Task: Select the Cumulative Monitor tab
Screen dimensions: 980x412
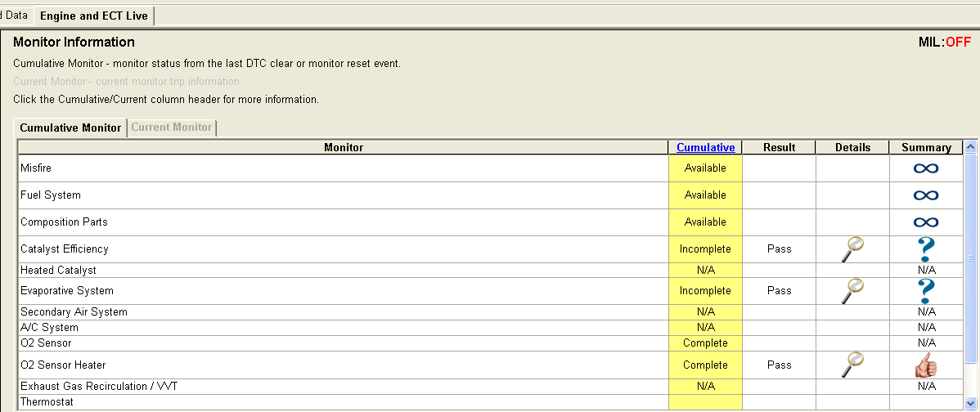Action: 70,128
